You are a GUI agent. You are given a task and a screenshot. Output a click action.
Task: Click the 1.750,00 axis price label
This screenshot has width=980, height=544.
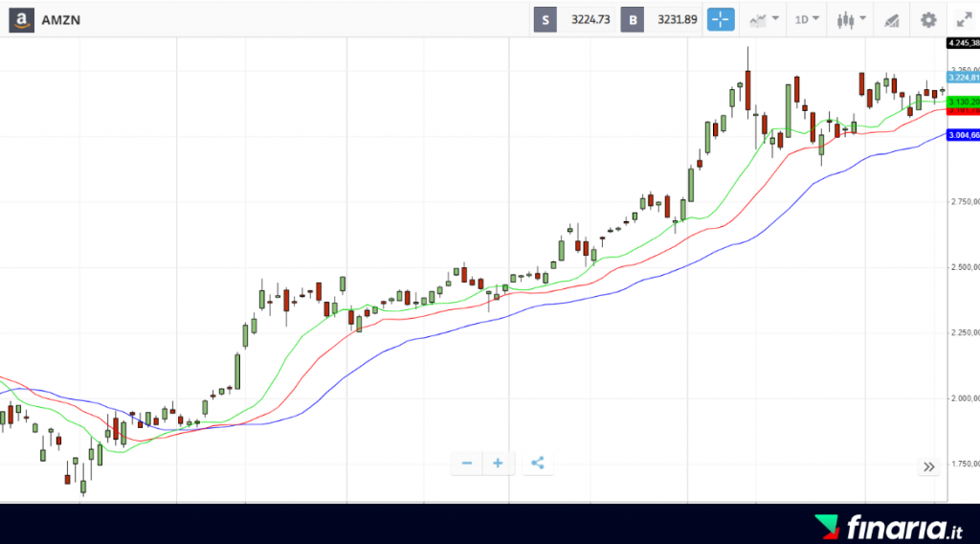965,464
